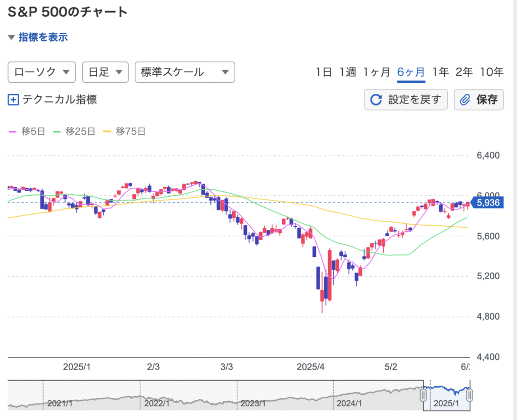Click the right range slider handle

pos(470,395)
